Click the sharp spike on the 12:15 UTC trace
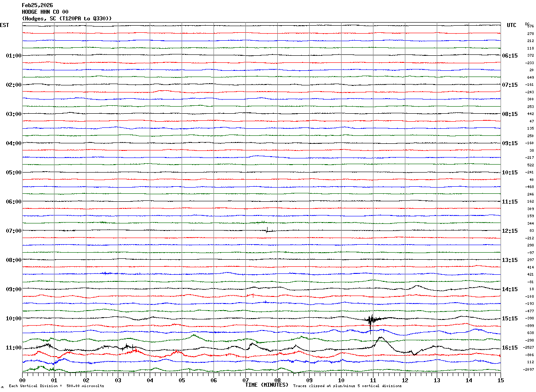 267,229
